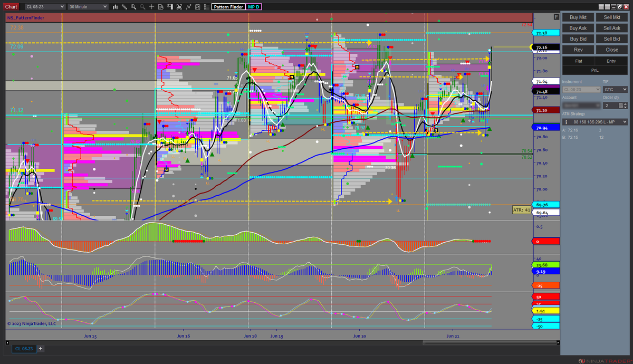This screenshot has height=364, width=633.
Task: Click the B: 72.15 bid price text
Action: coord(571,137)
